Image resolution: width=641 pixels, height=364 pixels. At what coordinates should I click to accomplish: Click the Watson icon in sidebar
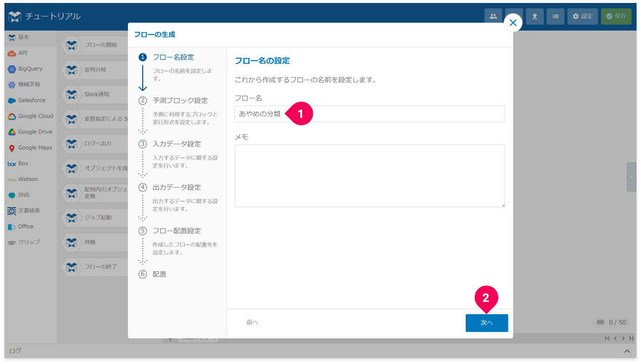coord(12,180)
